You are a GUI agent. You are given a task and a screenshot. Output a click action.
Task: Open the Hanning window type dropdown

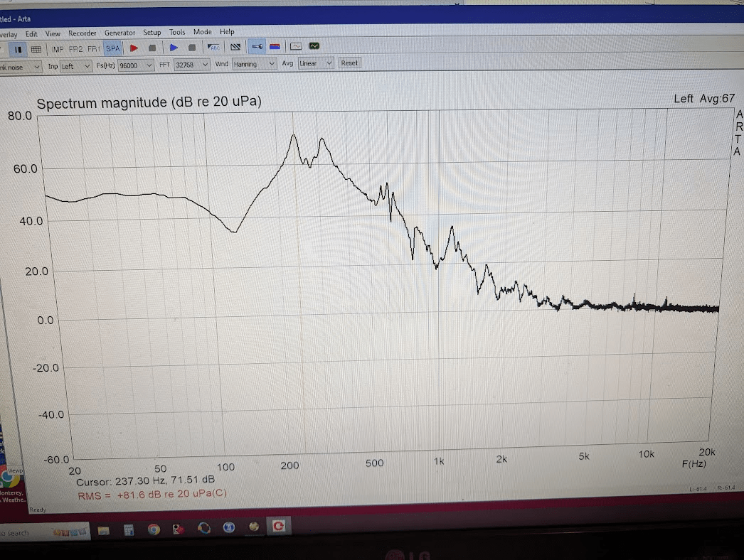tap(254, 64)
